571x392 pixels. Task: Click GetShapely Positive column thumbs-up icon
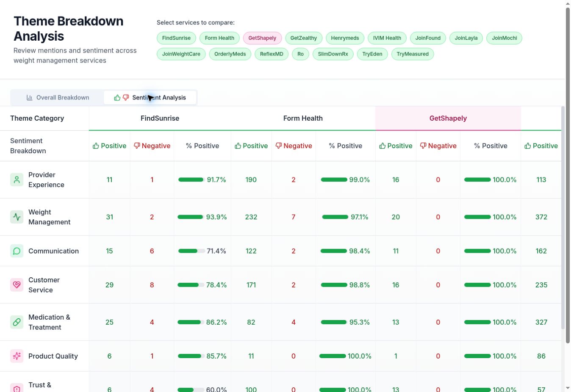coord(382,146)
